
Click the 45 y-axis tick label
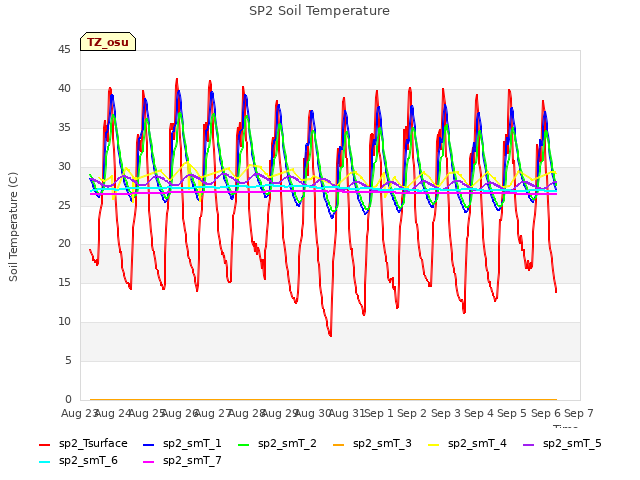pyautogui.click(x=64, y=50)
